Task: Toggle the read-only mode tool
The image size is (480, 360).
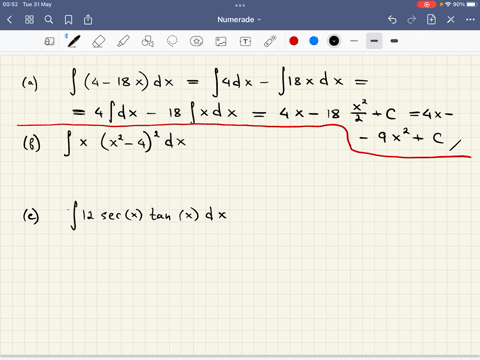Action: click(49, 41)
